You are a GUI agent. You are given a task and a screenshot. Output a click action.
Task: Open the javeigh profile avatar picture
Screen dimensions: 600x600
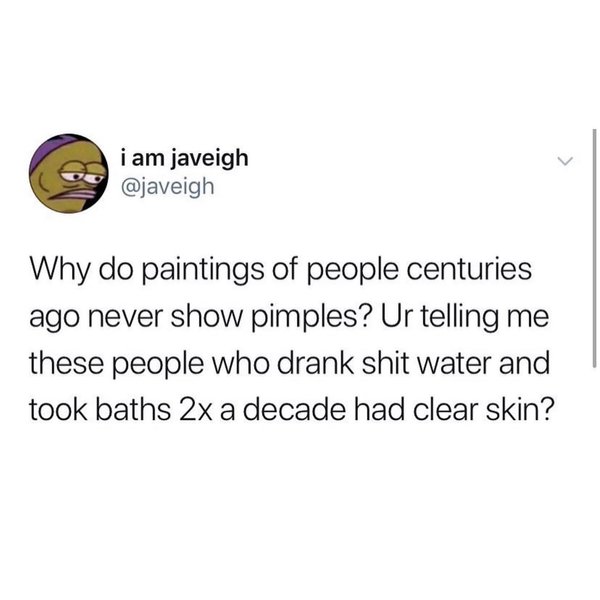[68, 173]
